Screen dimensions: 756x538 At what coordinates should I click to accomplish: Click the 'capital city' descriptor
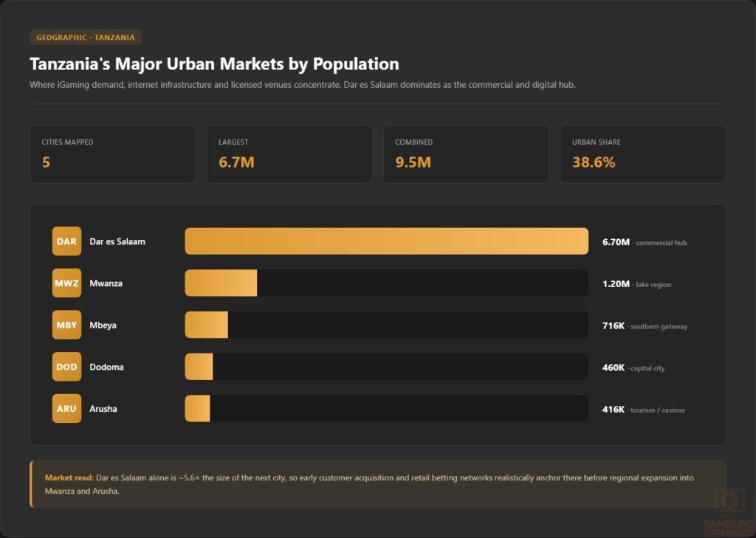coord(647,368)
